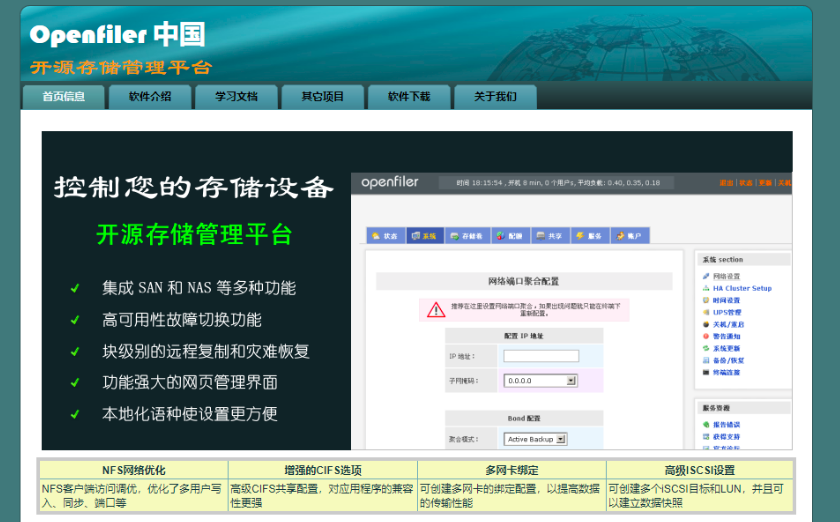Click the orange 状态 link in header
840x522 pixels.
(746, 183)
